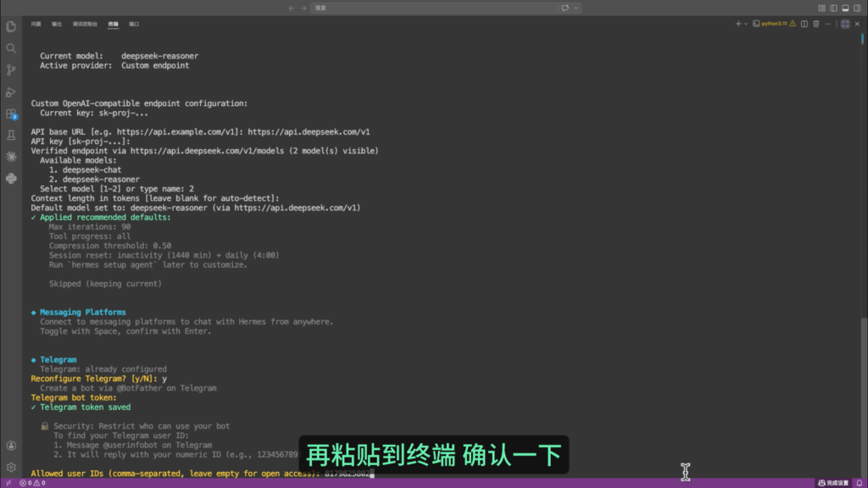Click 'Message @userinfobot on Telegram' line

(x=133, y=445)
